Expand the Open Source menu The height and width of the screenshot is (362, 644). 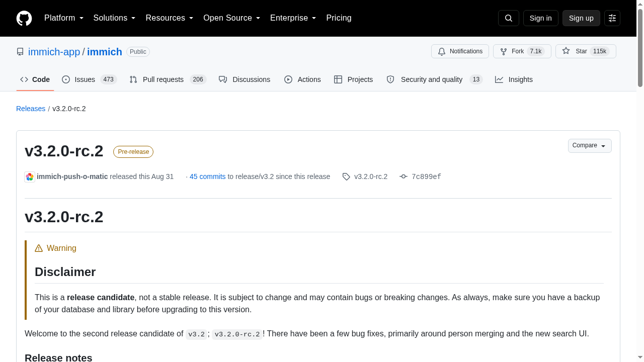coord(232,18)
